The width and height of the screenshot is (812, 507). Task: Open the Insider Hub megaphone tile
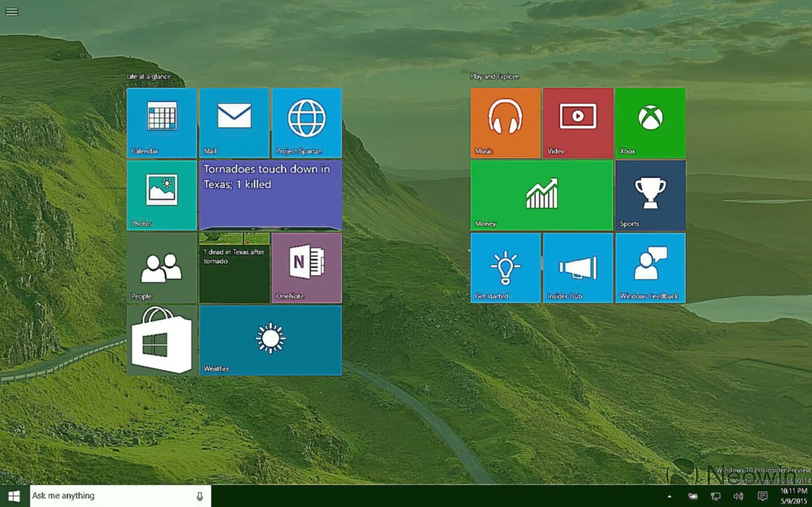578,268
